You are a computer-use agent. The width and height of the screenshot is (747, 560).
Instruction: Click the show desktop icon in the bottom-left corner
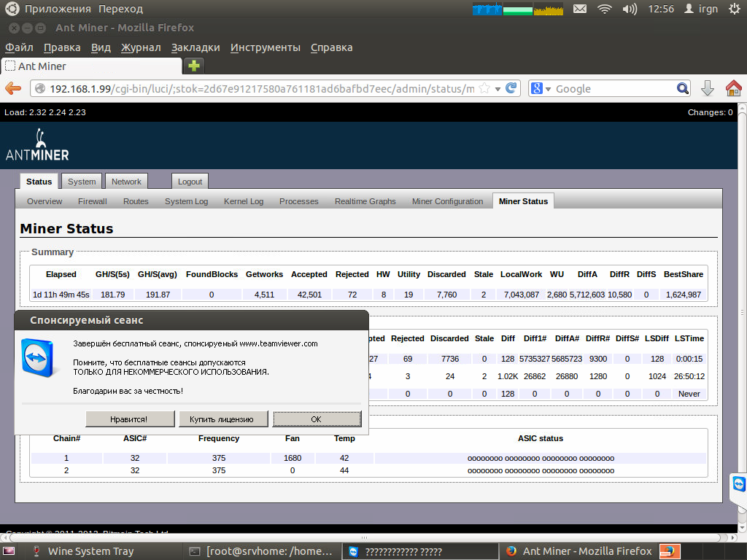(9, 551)
